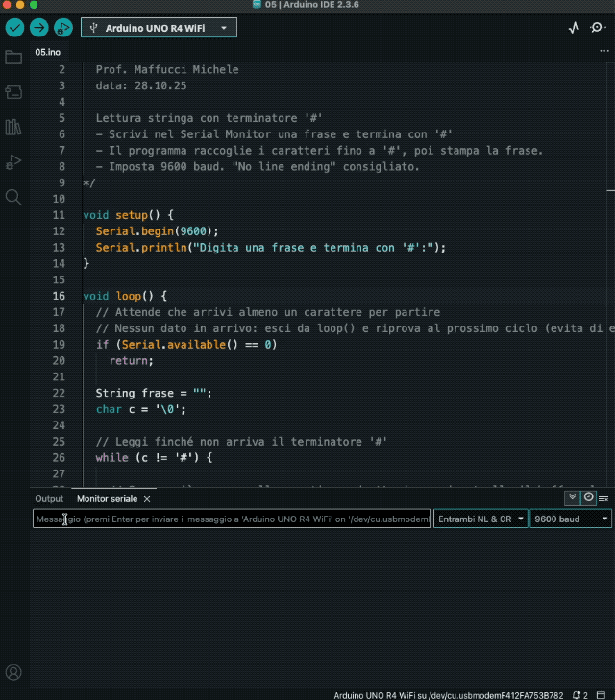Open the Boards Manager in sidebar
The image size is (615, 700).
13,92
